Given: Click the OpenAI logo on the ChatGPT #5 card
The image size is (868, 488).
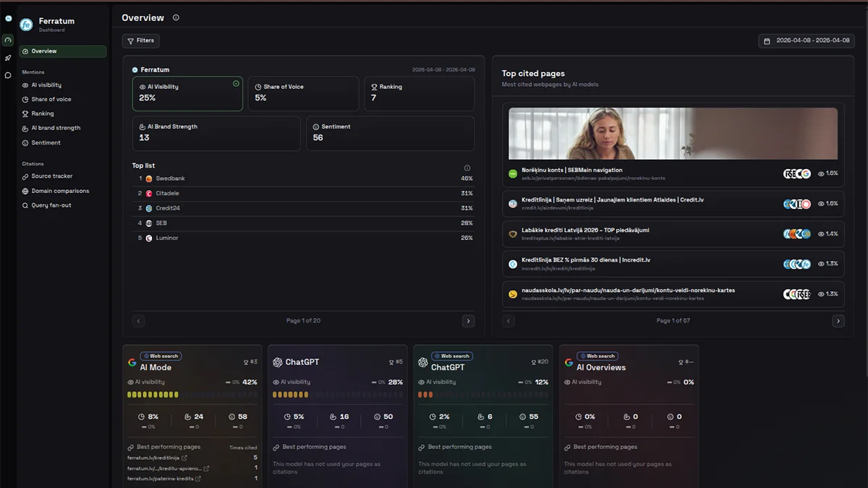Looking at the screenshot, I should tap(278, 362).
